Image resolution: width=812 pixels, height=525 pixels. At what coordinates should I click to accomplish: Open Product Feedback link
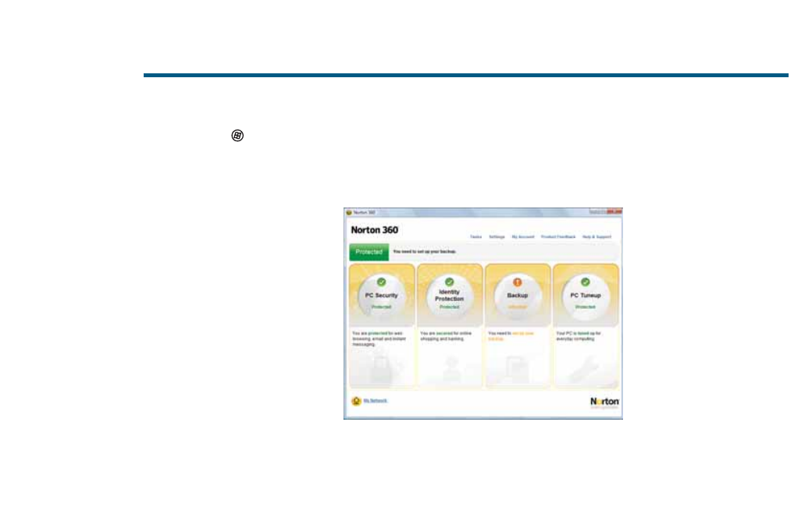tap(558, 237)
